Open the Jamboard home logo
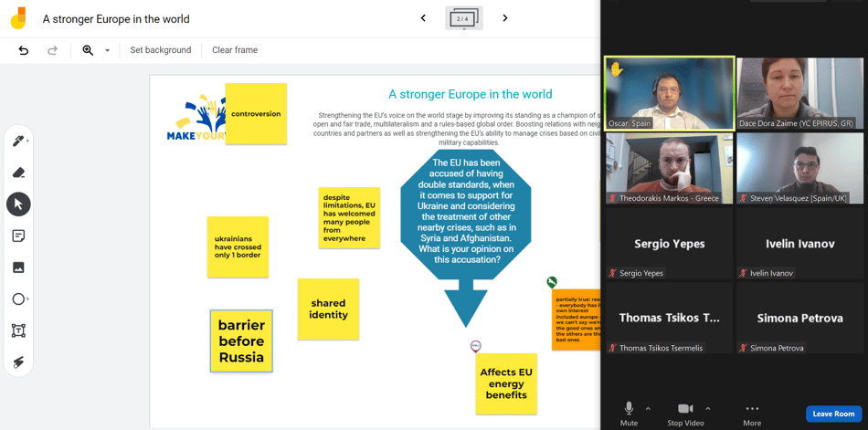The width and height of the screenshot is (868, 430). pos(18,18)
